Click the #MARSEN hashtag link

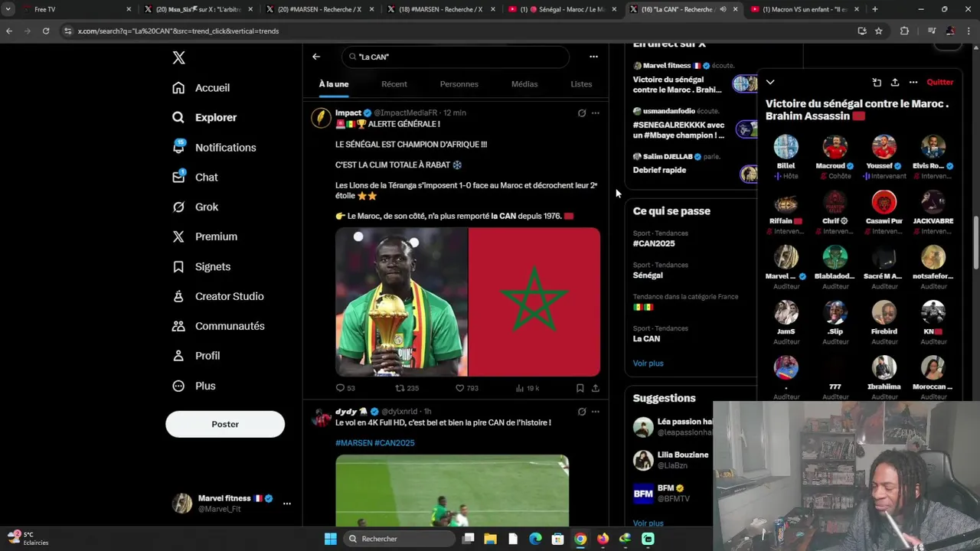click(x=353, y=443)
